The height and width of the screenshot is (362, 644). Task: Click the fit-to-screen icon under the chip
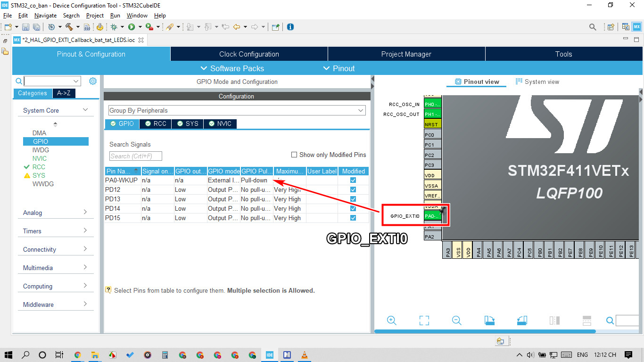point(424,321)
